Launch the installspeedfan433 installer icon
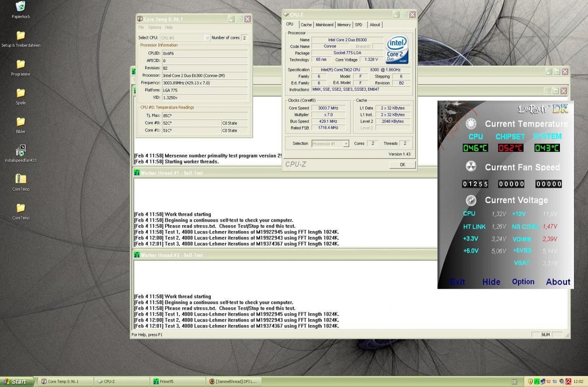588x387 pixels. point(21,150)
